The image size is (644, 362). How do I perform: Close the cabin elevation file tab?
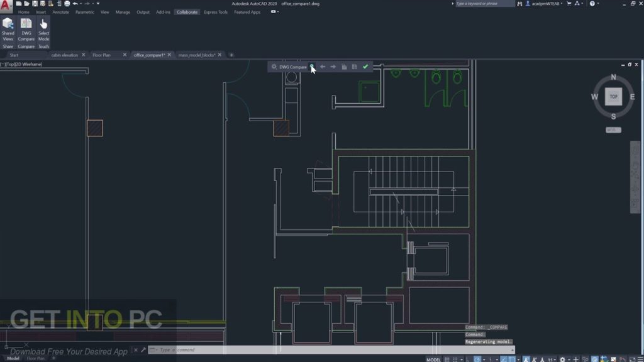coord(84,55)
